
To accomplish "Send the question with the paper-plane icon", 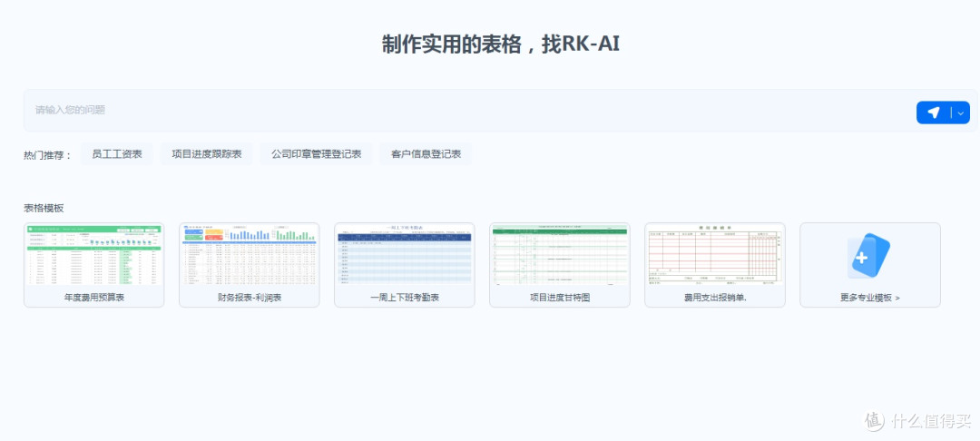I will click(x=933, y=113).
